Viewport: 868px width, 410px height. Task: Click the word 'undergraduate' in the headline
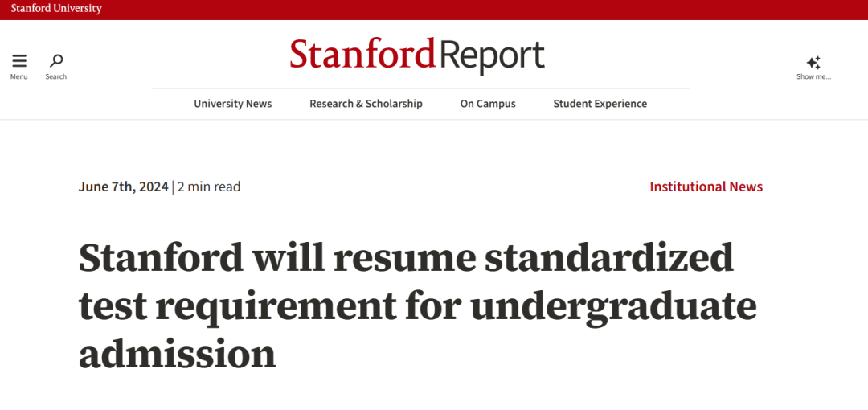(613, 305)
